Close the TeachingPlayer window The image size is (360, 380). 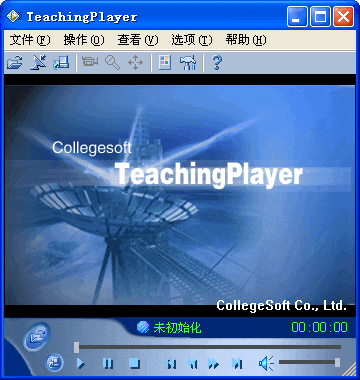(x=343, y=16)
